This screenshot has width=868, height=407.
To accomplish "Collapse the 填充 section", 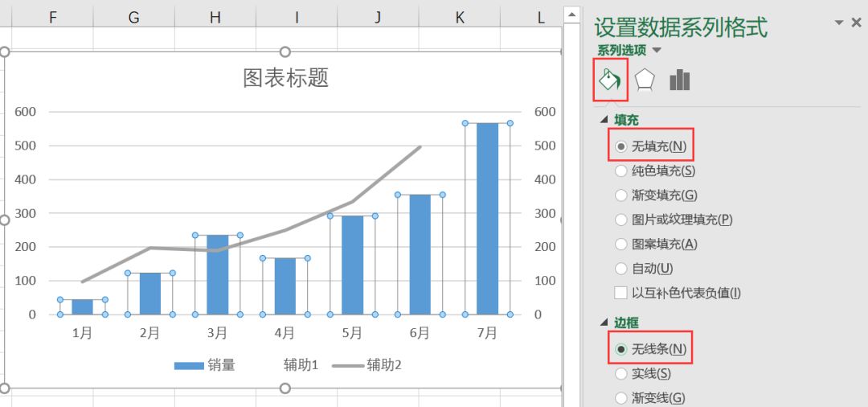I will coord(604,120).
